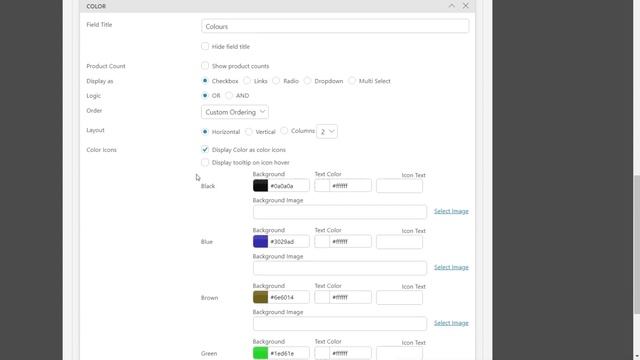Edit Blue text color hex field
Viewport: 640px width, 360px height.
pos(351,242)
